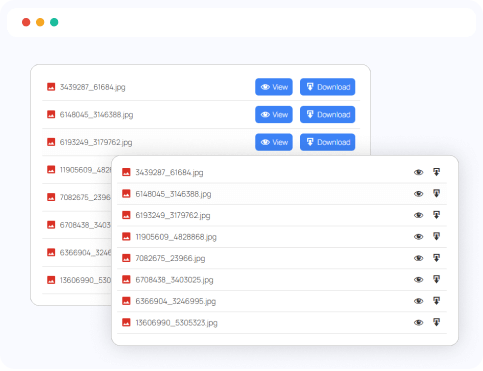Click image file icon of 6193249_3179762.jpg in front panel
This screenshot has width=483, height=371.
coord(126,215)
